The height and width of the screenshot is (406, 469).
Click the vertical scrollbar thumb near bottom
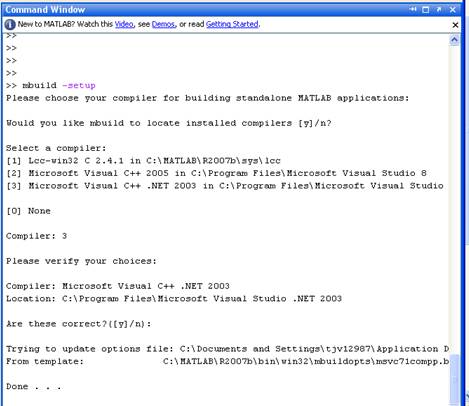point(454,380)
